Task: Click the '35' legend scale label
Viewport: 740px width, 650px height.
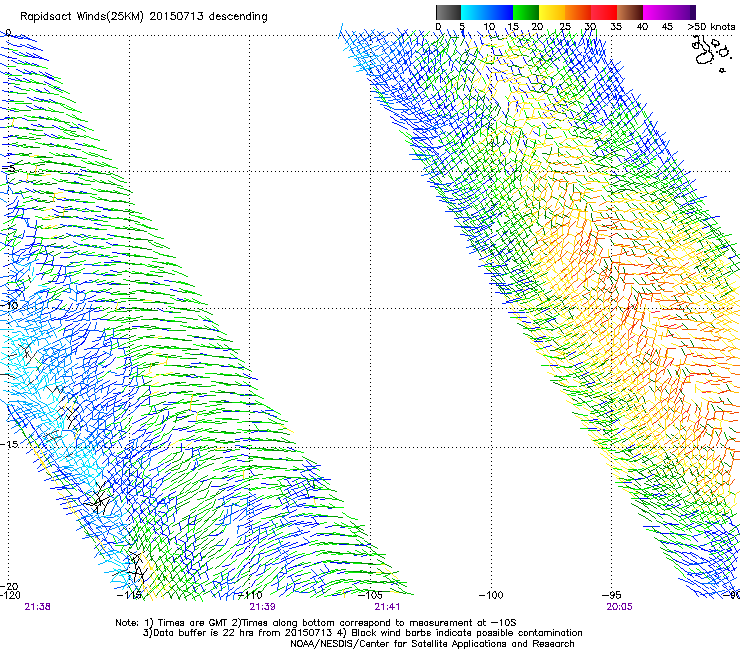Action: pyautogui.click(x=616, y=27)
